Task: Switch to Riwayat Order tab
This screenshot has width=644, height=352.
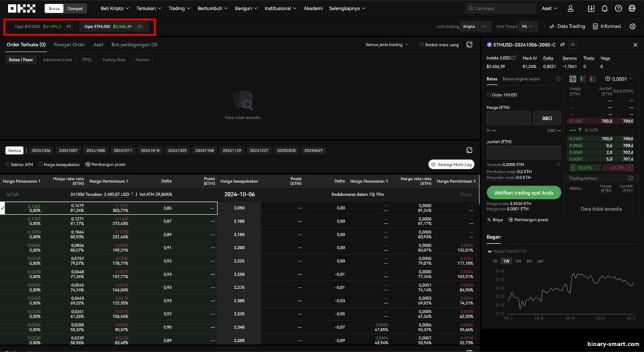Action: (69, 44)
